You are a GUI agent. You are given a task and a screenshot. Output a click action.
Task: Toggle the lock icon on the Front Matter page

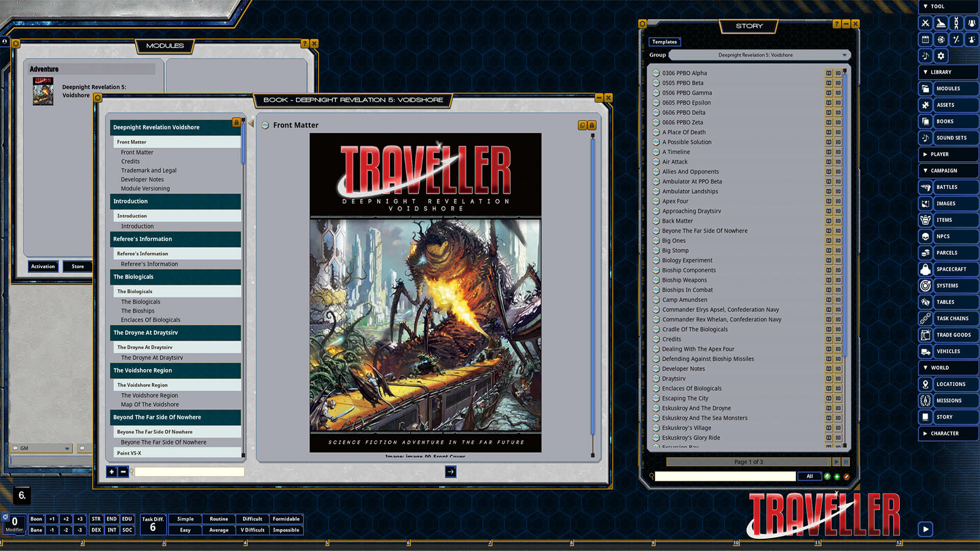(591, 125)
